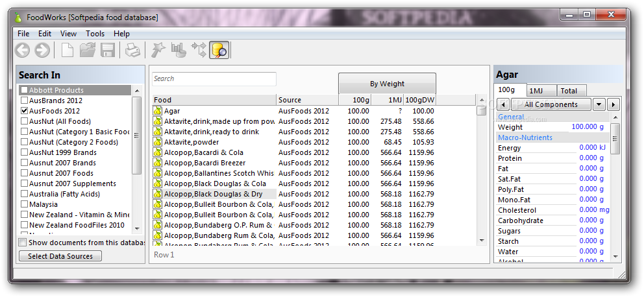Click the icon beside Alcopop,Bacardi Breezer
Image resolution: width=644 pixels, height=297 pixels.
(x=158, y=163)
